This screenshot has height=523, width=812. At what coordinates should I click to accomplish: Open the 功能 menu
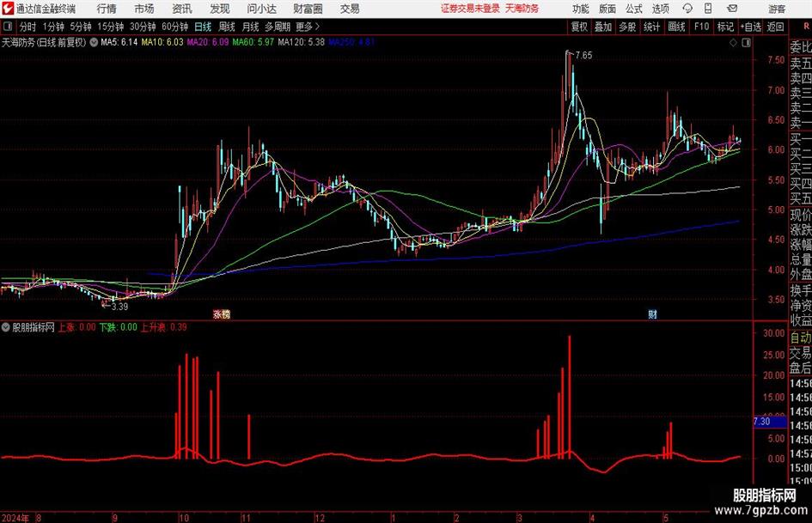point(581,9)
